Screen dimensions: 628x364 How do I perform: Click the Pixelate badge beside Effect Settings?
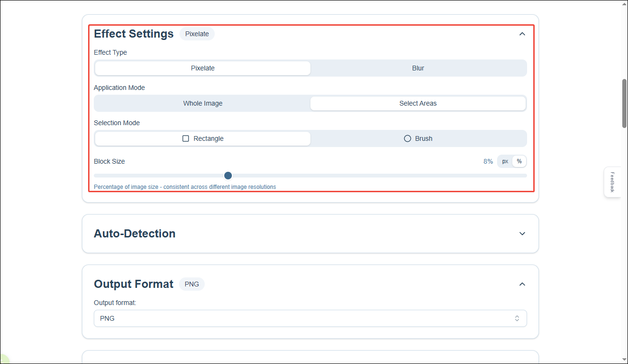tap(197, 34)
